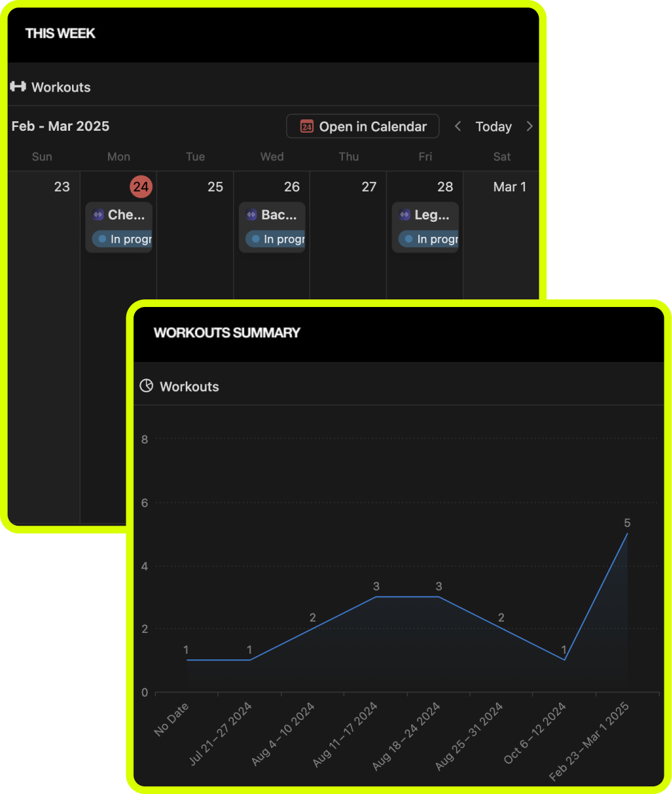Image resolution: width=672 pixels, height=794 pixels.
Task: Open the Workouts chart view tab
Action: (189, 387)
